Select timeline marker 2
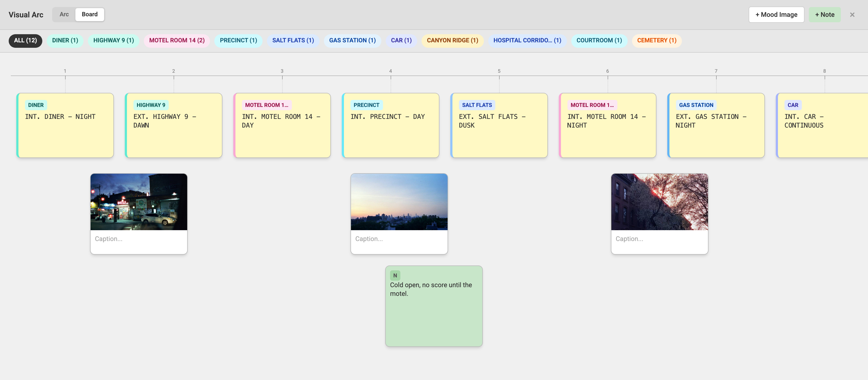 click(174, 71)
